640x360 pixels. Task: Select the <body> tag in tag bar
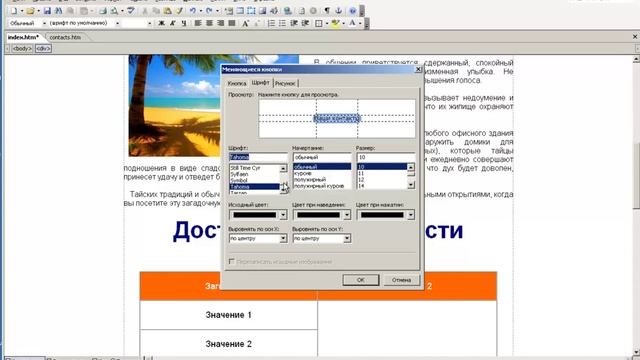[x=22, y=49]
